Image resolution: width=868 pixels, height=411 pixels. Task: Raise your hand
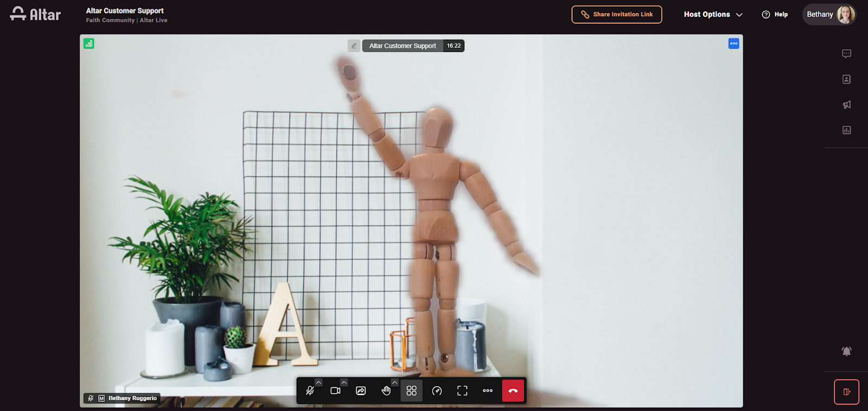pos(386,391)
